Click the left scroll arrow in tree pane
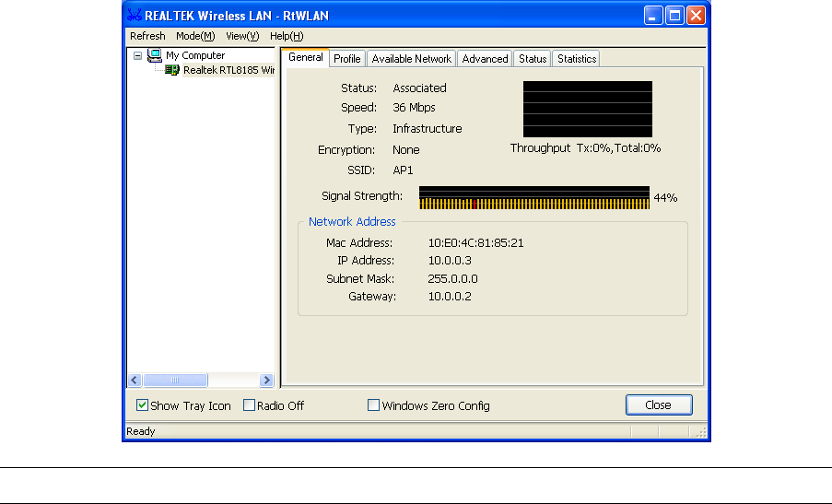 click(135, 380)
